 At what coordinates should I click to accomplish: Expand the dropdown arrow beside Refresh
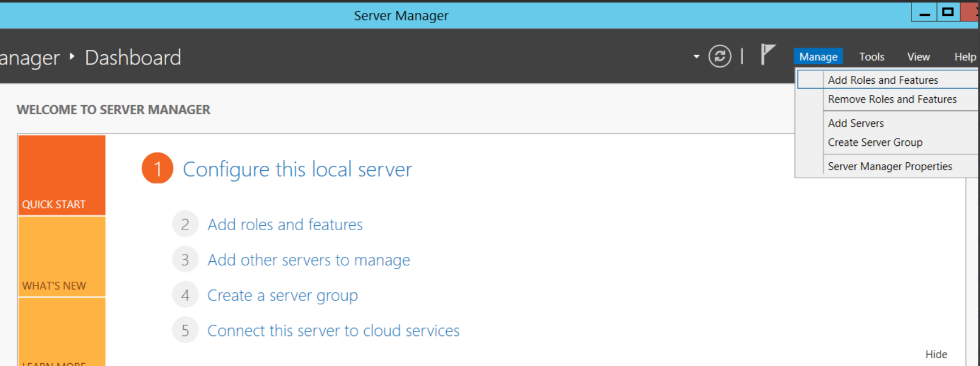tap(696, 57)
